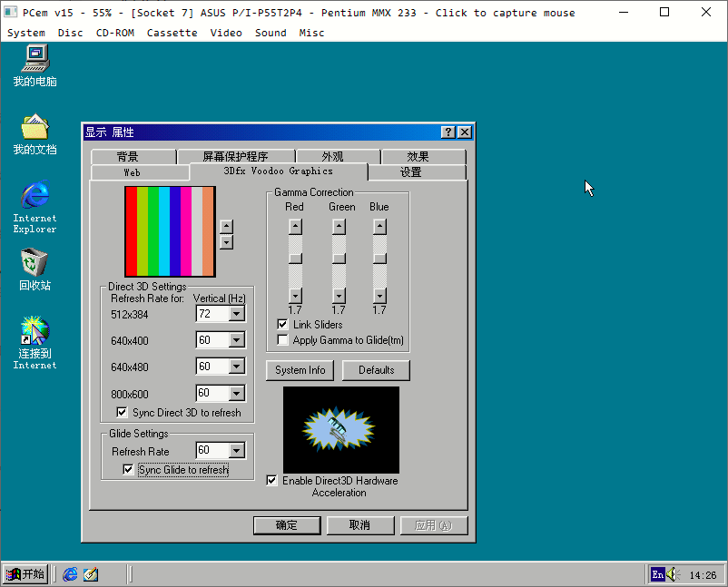Open the PCem Cassette menu
Screen dimensions: 728x587
coord(172,33)
